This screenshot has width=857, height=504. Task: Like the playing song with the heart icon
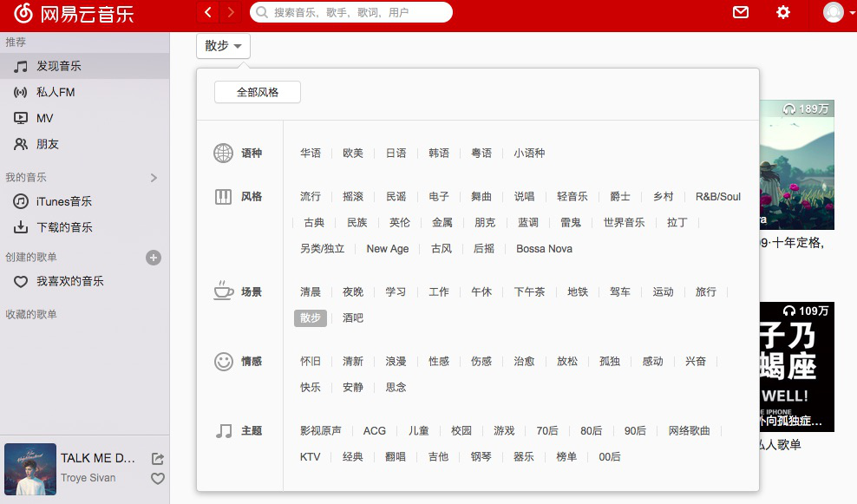coord(157,478)
